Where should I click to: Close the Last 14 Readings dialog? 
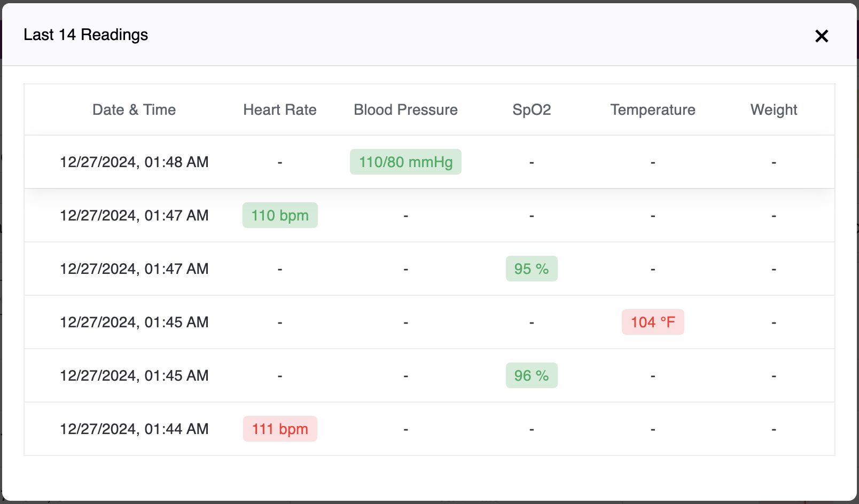821,36
